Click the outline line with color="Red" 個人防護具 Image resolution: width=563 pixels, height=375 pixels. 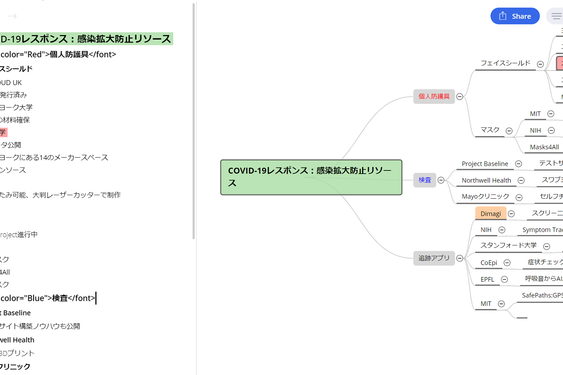58,54
